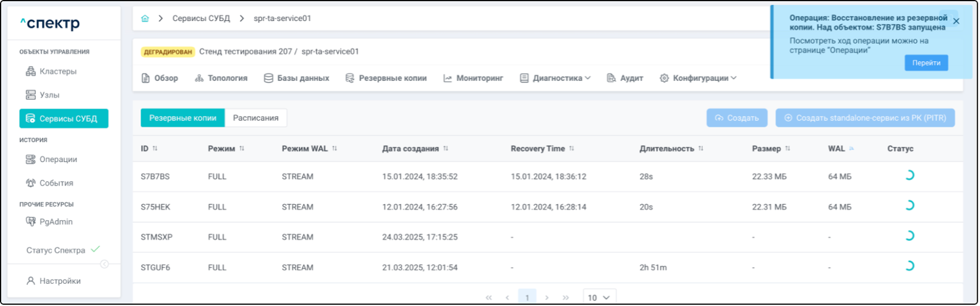The width and height of the screenshot is (980, 306).
Task: Open События in the sidebar
Action: (x=56, y=183)
